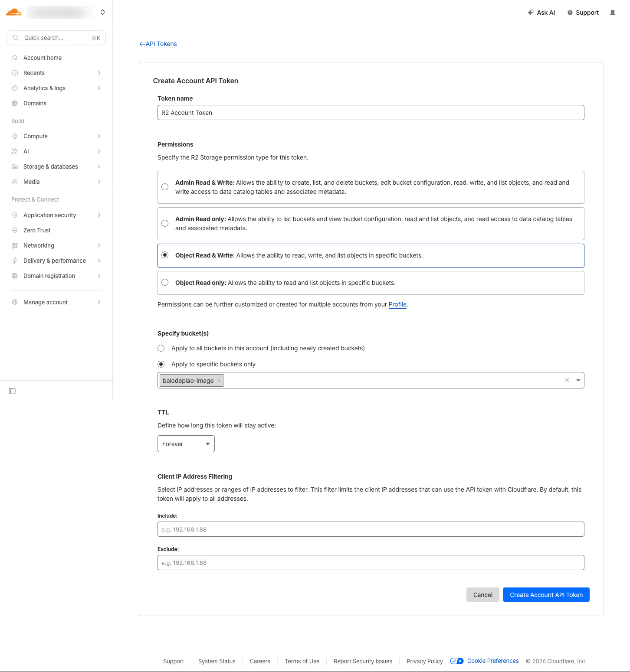This screenshot has width=630, height=672.
Task: Select Object Read only permission
Action: (165, 283)
